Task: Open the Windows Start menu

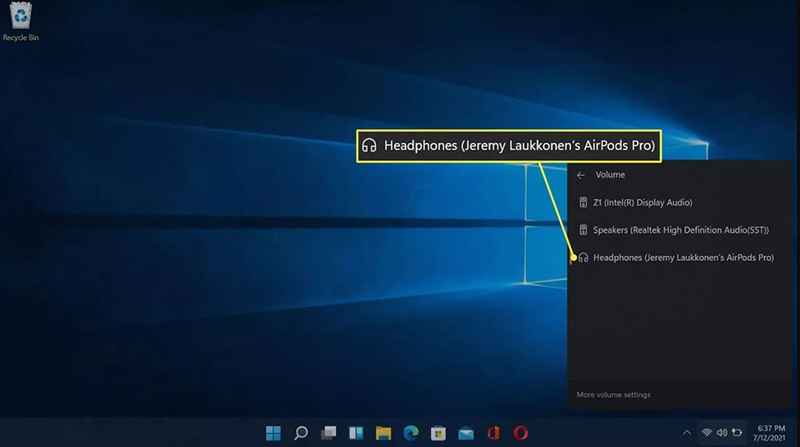Action: [x=273, y=433]
